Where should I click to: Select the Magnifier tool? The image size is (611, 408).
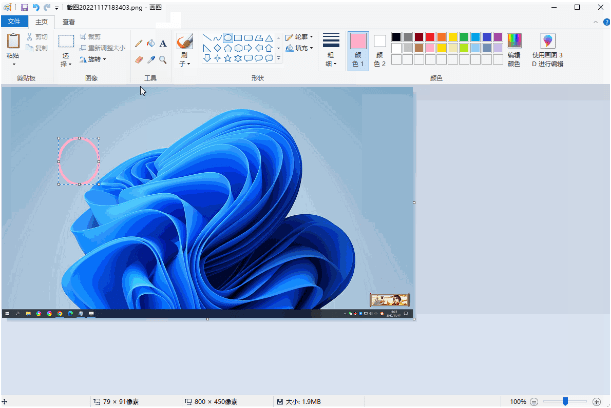tap(163, 60)
